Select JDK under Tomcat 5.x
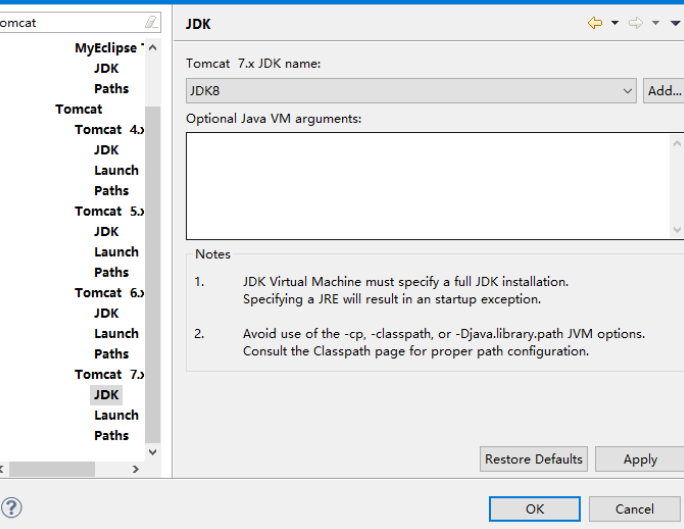 click(106, 231)
